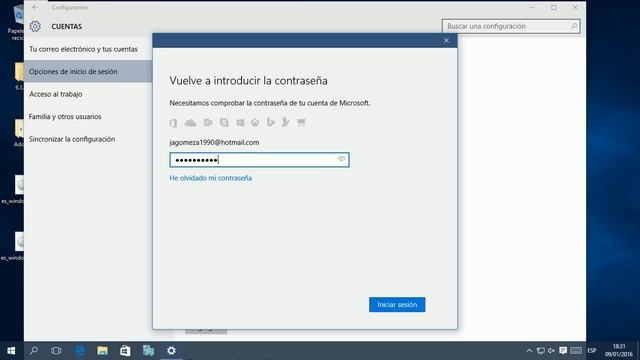
Task: Click the taskbar clock and date
Action: pyautogui.click(x=619, y=351)
